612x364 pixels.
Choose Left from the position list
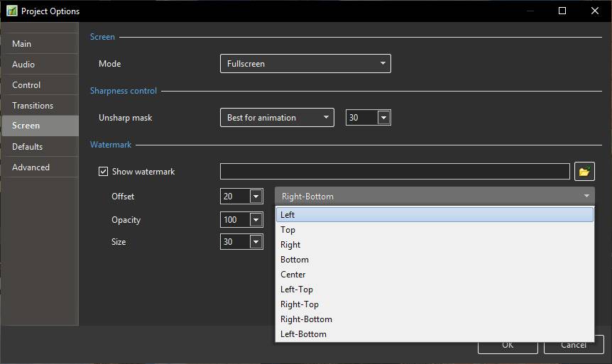435,214
